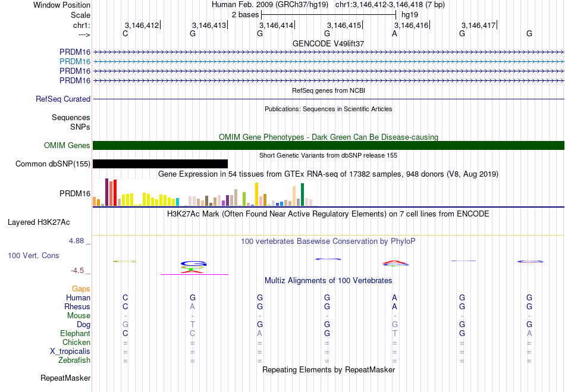Viewport: 565px width, 392px height.
Task: Click the 4.88 PhyloP scale maximum value
Action: point(76,241)
